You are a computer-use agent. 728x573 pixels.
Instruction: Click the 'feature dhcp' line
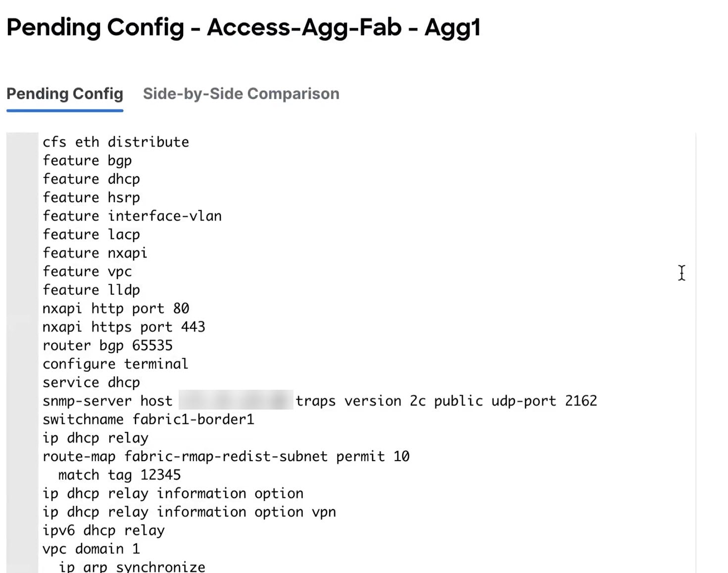[x=91, y=179]
